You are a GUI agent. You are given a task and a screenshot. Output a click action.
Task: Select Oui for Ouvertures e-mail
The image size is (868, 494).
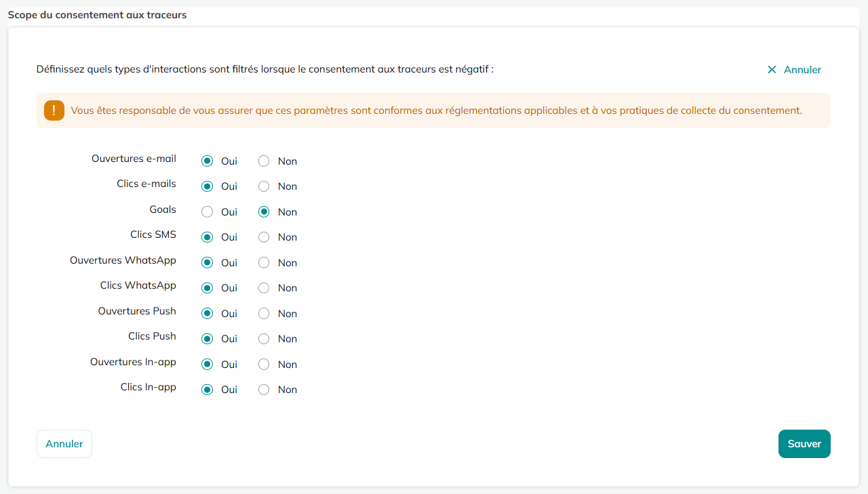[208, 161]
